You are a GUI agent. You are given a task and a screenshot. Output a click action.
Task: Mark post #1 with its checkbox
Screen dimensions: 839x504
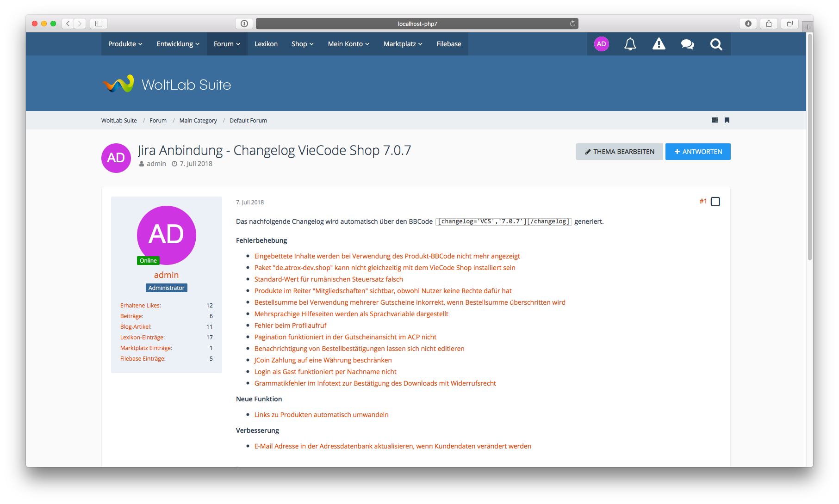pyautogui.click(x=715, y=202)
